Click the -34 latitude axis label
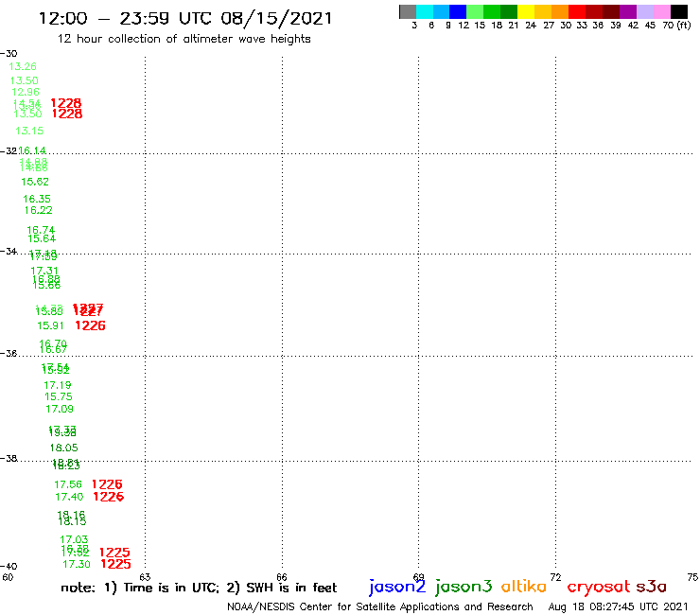 pos(9,252)
